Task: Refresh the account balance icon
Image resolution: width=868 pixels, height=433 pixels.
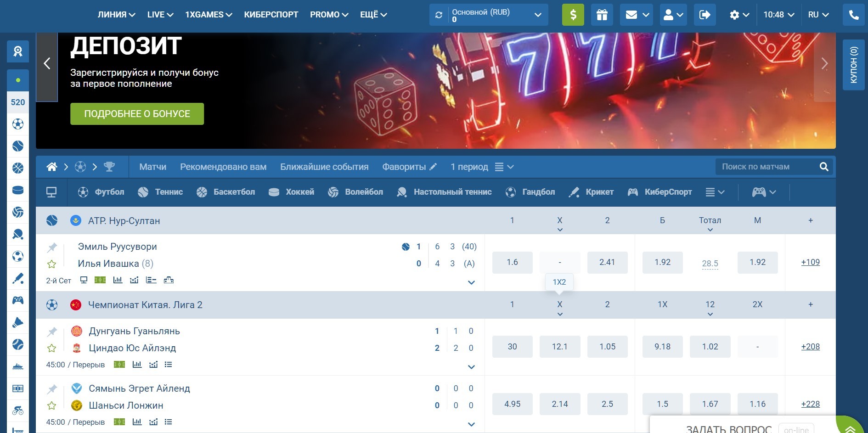Action: click(x=439, y=15)
